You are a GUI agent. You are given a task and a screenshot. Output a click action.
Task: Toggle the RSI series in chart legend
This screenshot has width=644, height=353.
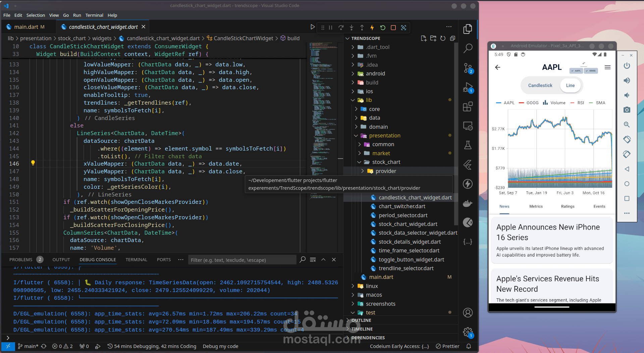point(577,103)
